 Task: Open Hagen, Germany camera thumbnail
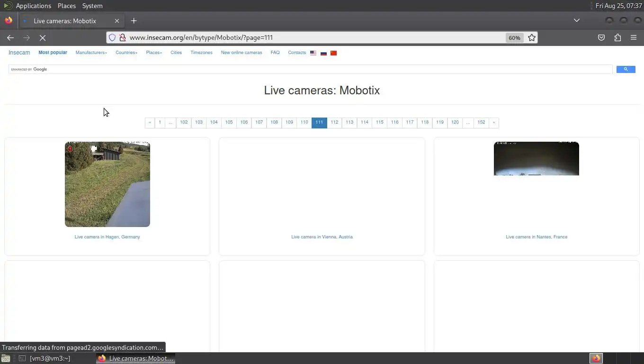pos(107,184)
